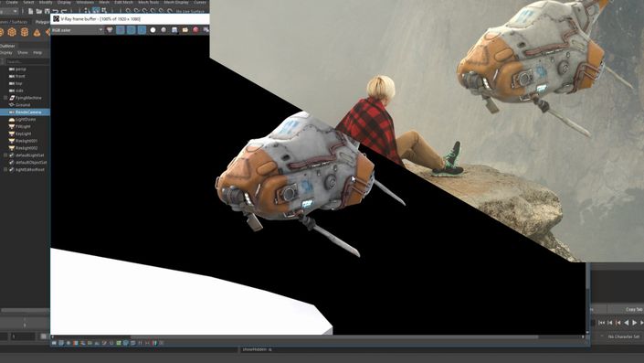644x363 pixels.
Task: Click the orange polygon cylinder shelf icon
Action: (25, 32)
